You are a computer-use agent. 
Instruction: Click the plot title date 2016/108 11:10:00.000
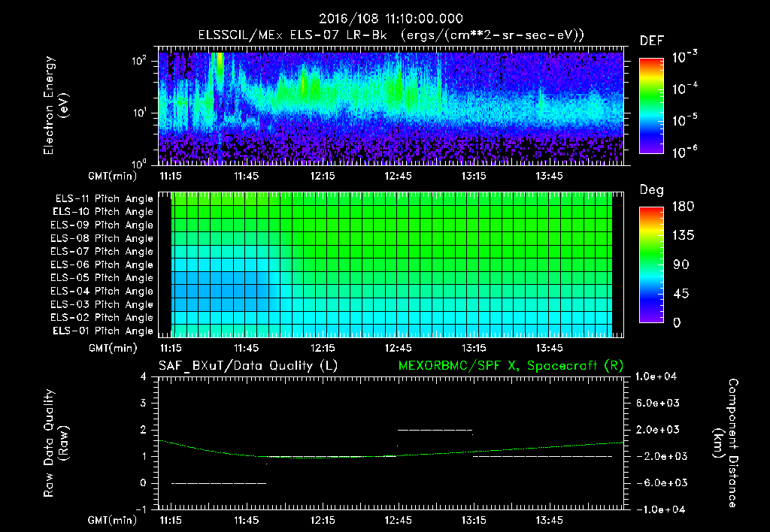[390, 19]
